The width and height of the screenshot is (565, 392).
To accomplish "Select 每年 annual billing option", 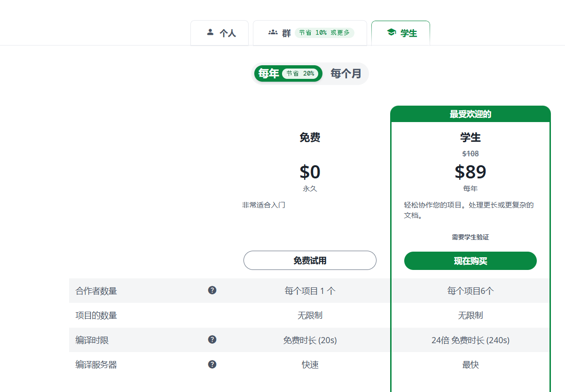I will 269,74.
